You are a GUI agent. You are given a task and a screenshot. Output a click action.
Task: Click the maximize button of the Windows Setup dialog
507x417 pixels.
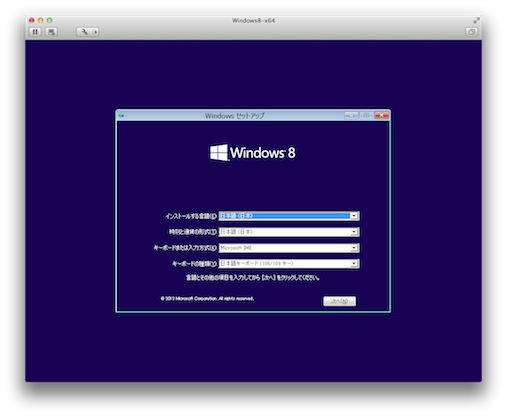point(366,115)
